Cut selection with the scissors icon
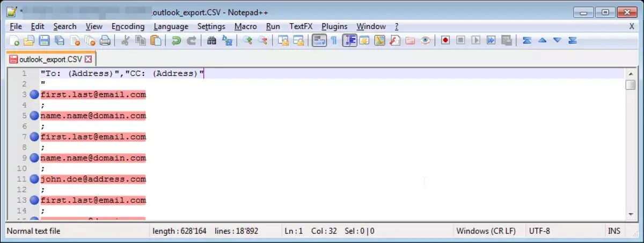This screenshot has width=644, height=243. coord(126,40)
